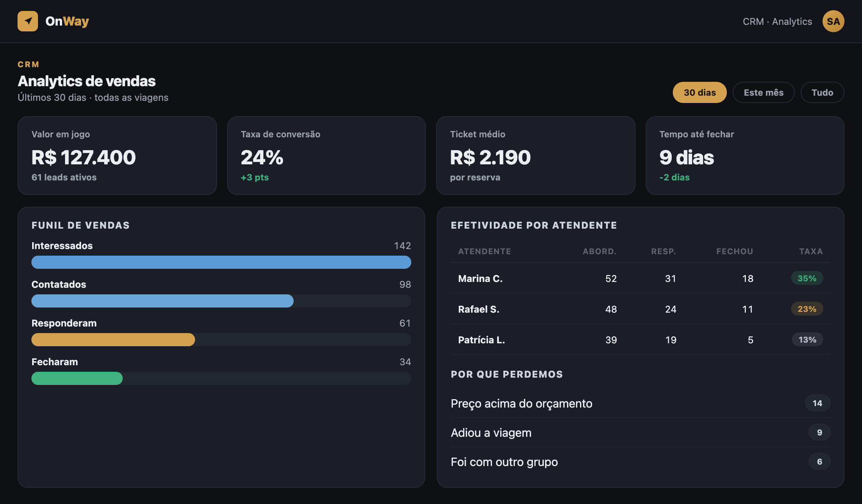Screen dimensions: 862x504
Task: Click the 61 Responderam count
Action: tap(405, 323)
